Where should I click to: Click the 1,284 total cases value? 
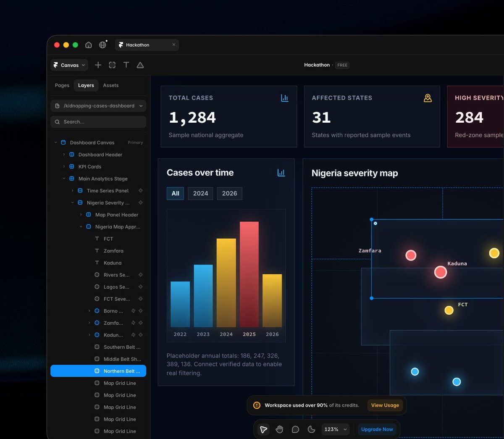point(192,118)
